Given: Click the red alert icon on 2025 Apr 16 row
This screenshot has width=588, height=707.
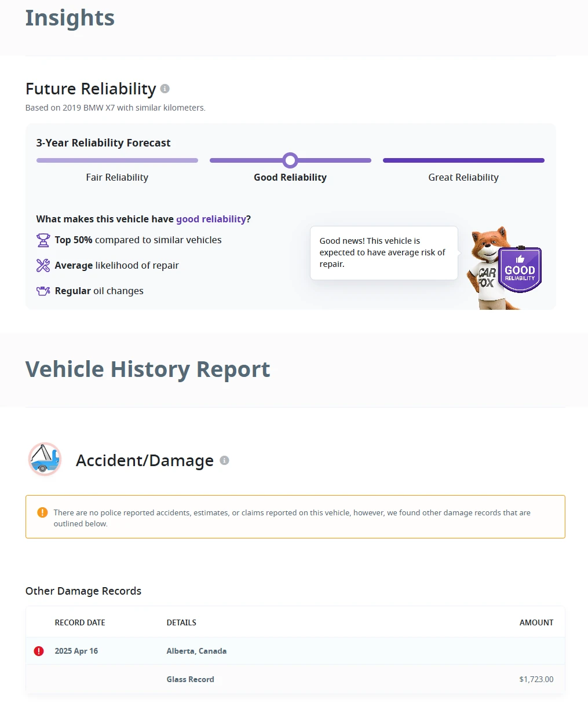Looking at the screenshot, I should point(39,651).
